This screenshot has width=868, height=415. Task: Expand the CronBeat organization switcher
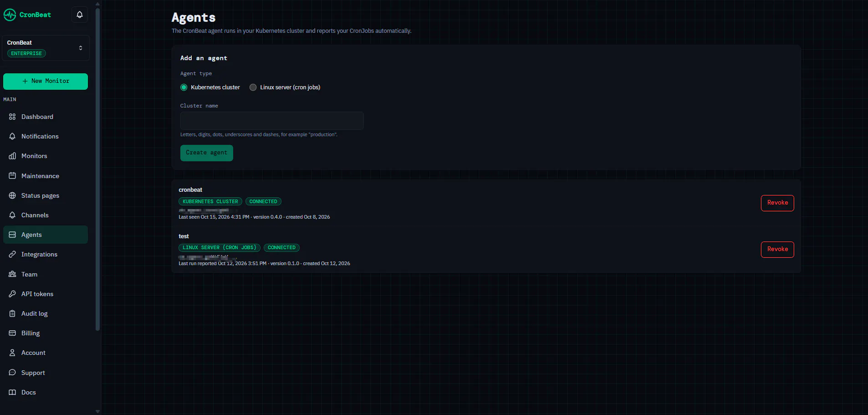point(46,48)
